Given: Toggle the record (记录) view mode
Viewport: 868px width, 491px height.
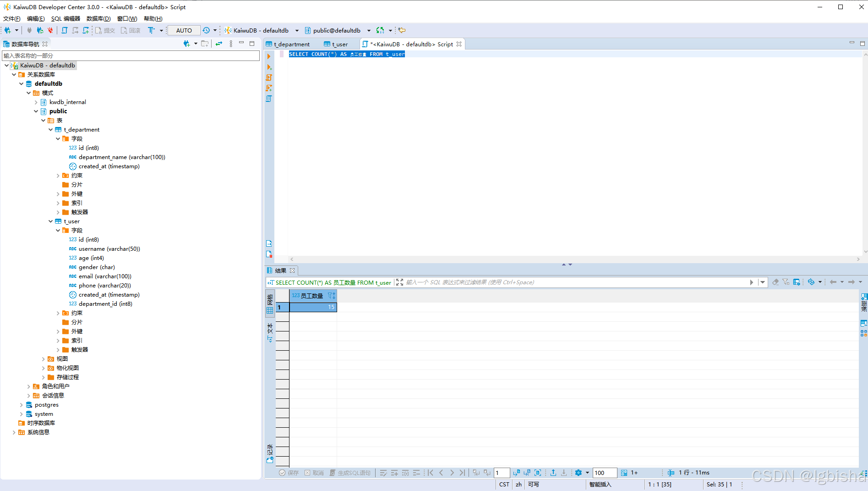Looking at the screenshot, I should coord(270,453).
